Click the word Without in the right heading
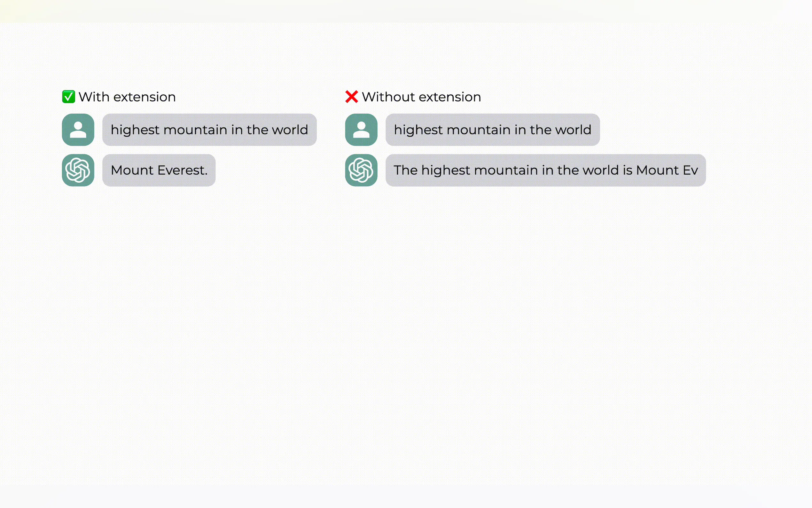The image size is (812, 508). (388, 97)
